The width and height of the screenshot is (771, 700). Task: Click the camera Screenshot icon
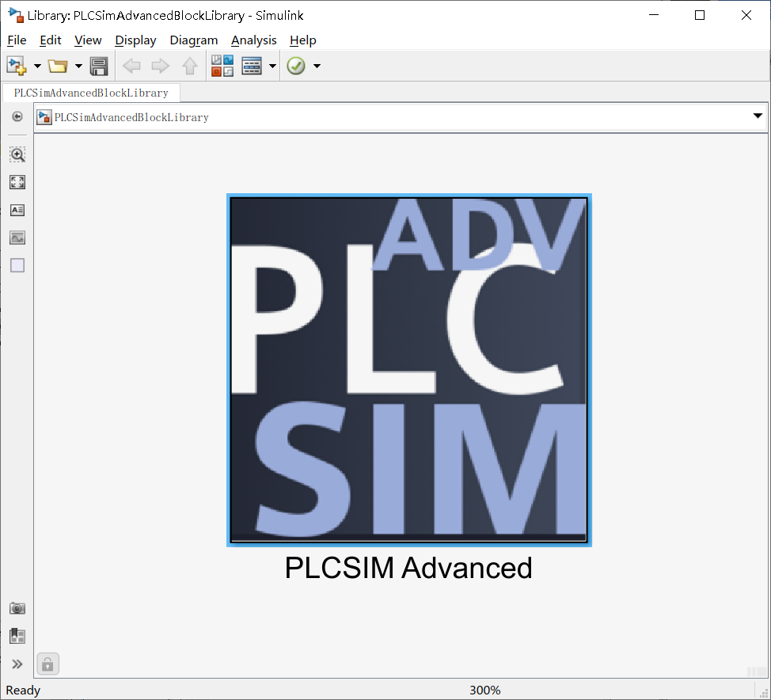coord(17,608)
